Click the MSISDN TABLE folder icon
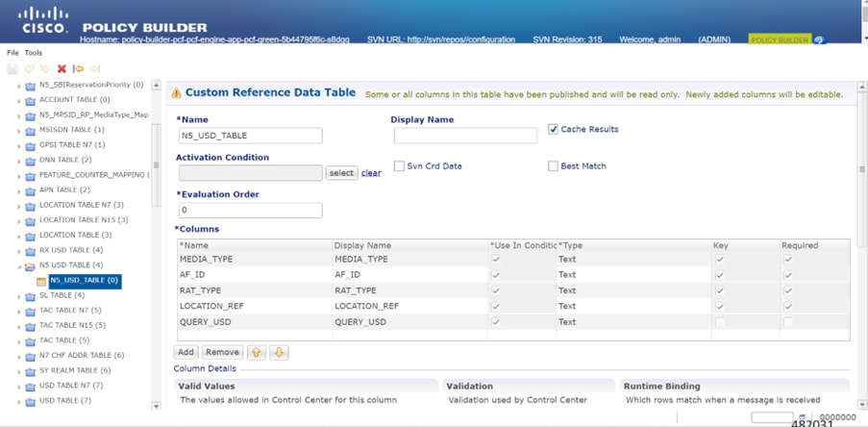 point(31,131)
